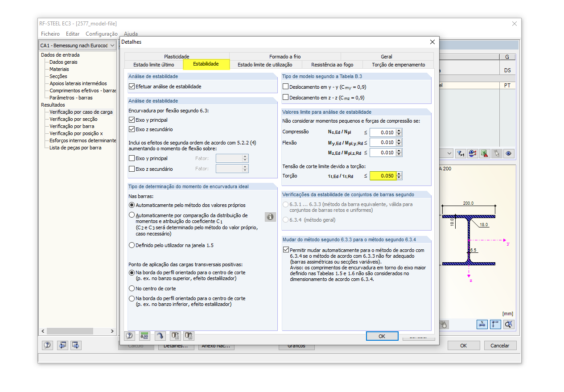Open the Ficheiro menu
Screen dimensions: 564x392
(x=50, y=34)
